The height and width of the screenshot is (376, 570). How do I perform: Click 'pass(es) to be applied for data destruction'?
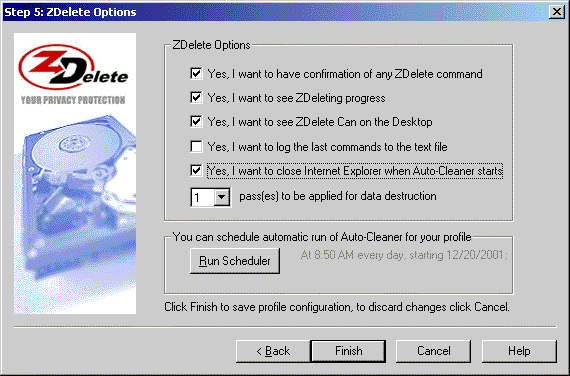pos(338,196)
